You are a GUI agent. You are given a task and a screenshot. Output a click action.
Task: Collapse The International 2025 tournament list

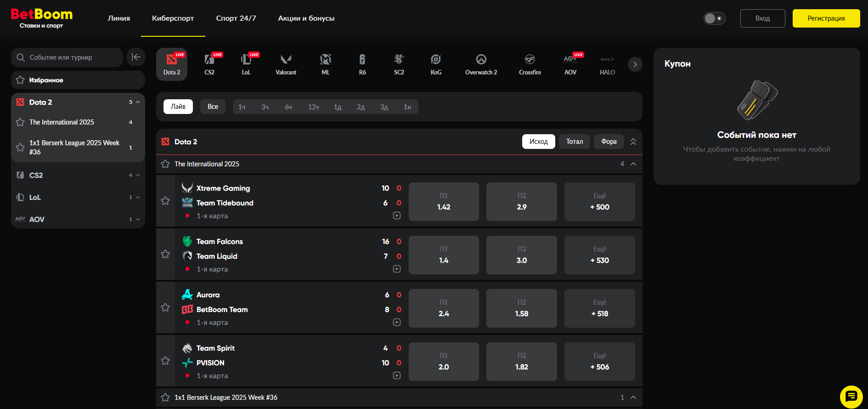click(x=633, y=164)
